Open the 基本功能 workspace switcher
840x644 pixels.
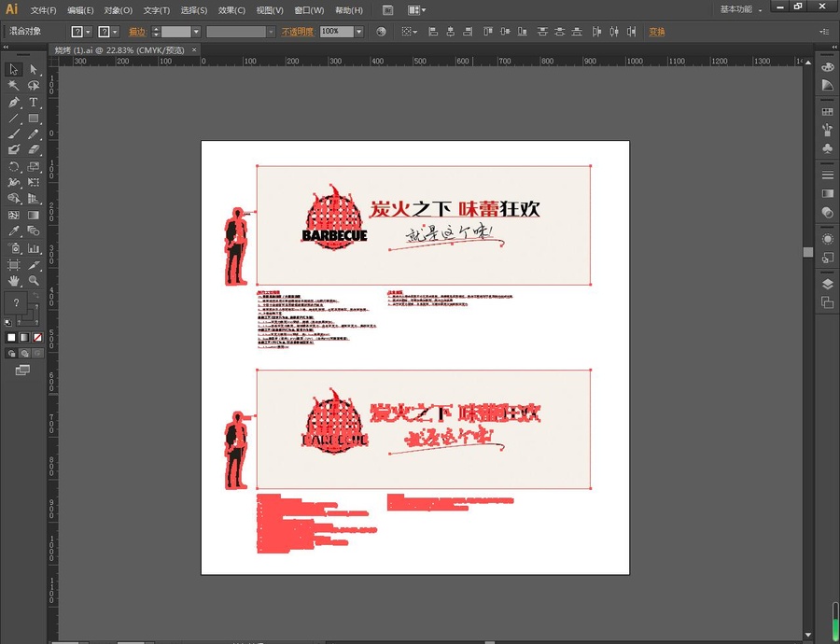pyautogui.click(x=740, y=9)
